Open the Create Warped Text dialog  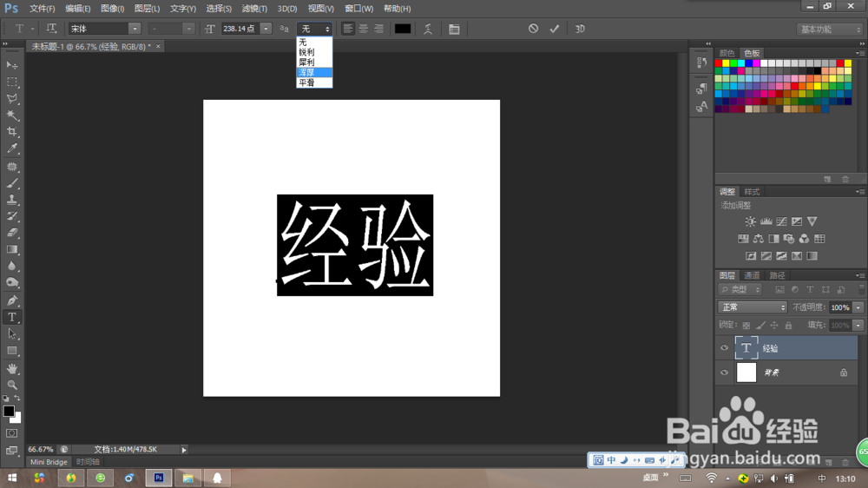point(428,29)
